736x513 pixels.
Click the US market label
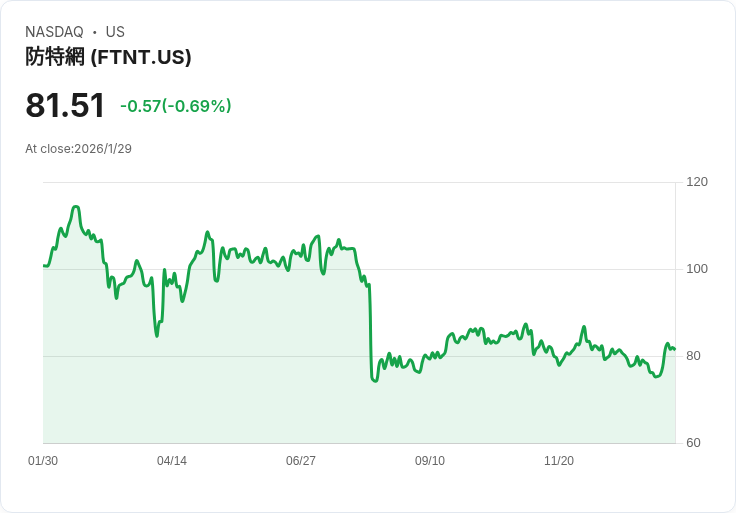(x=115, y=32)
